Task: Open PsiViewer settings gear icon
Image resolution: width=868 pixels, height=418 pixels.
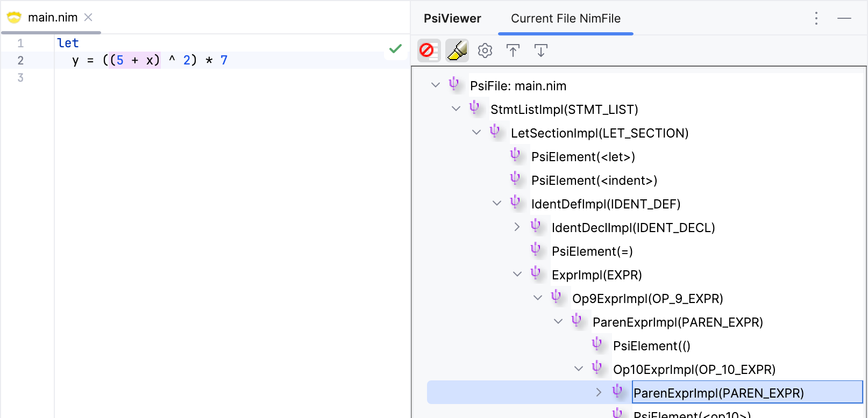Action: (485, 51)
